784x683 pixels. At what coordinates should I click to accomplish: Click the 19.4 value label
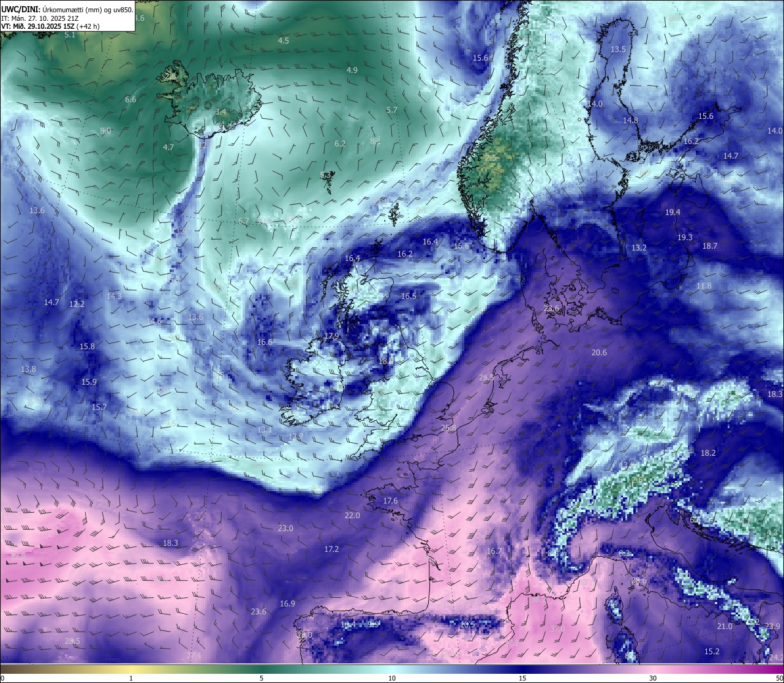coord(673,212)
